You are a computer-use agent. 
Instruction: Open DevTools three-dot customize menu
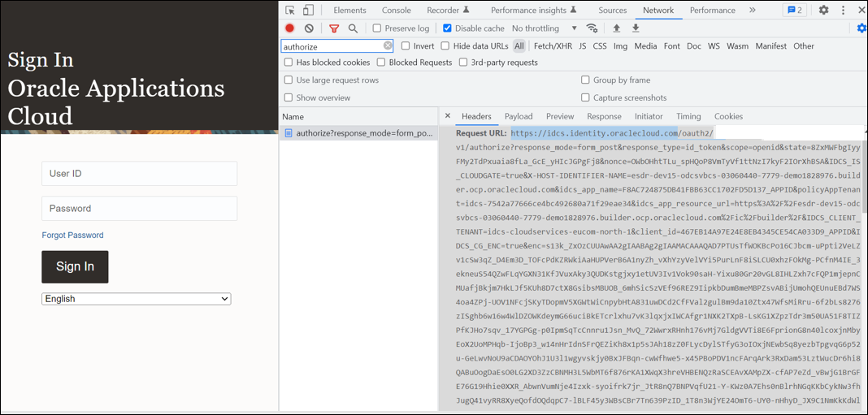[843, 10]
